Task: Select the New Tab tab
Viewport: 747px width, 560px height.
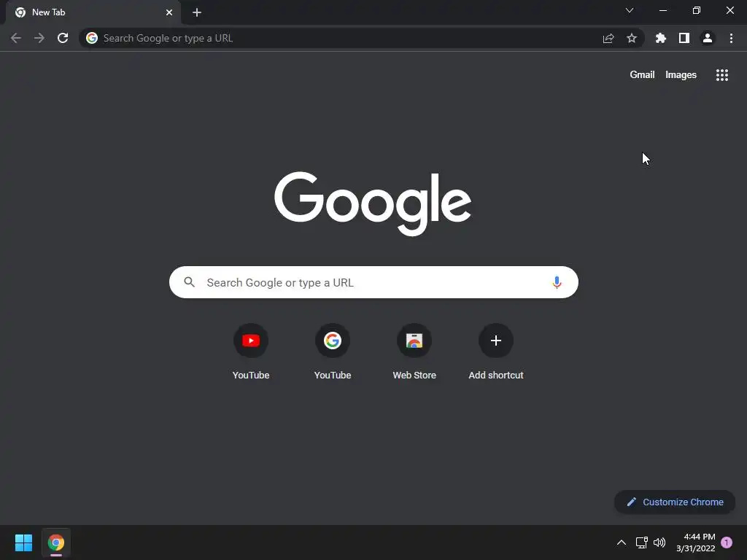Action: tap(93, 12)
